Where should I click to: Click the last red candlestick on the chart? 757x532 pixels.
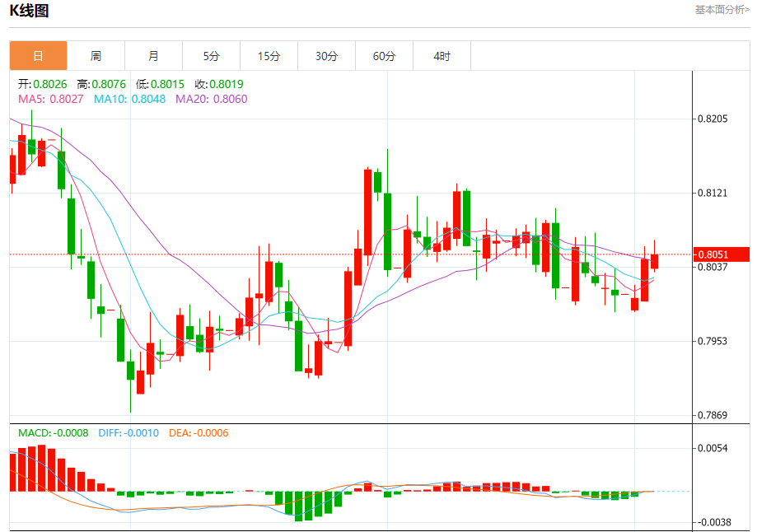(654, 261)
